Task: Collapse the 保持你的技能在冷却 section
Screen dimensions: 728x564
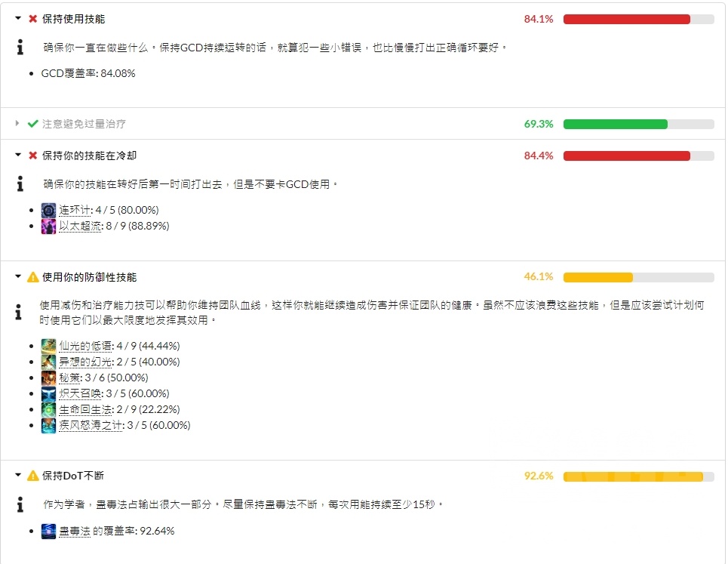Action: [17, 156]
